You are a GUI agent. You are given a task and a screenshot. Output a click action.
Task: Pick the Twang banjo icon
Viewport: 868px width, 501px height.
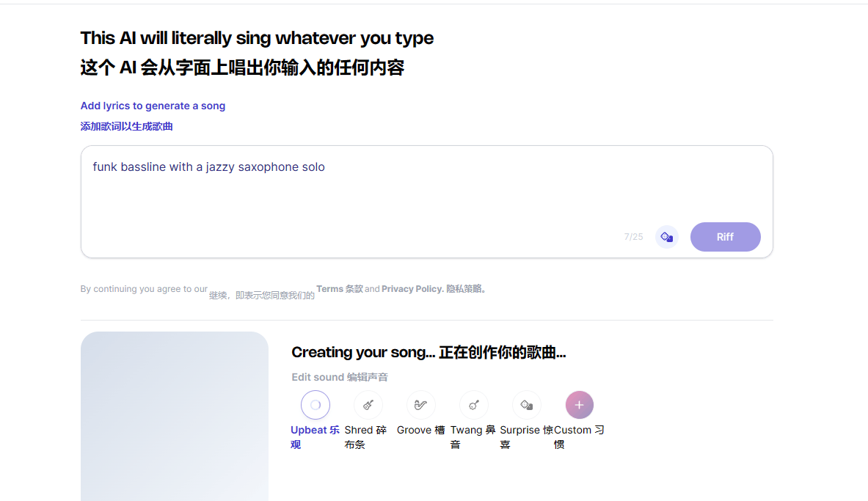click(x=474, y=405)
